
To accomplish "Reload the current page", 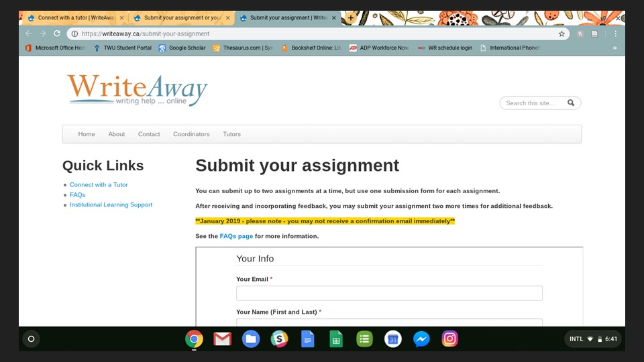I will click(x=57, y=34).
